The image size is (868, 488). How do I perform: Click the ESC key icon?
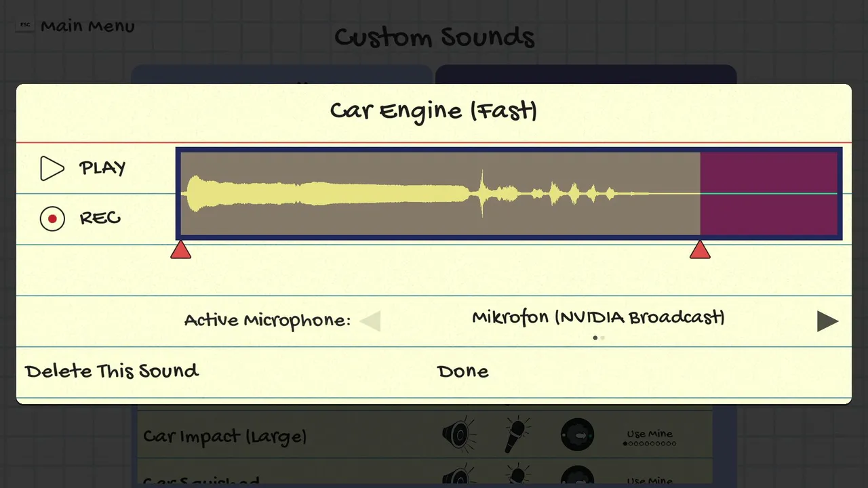click(25, 25)
